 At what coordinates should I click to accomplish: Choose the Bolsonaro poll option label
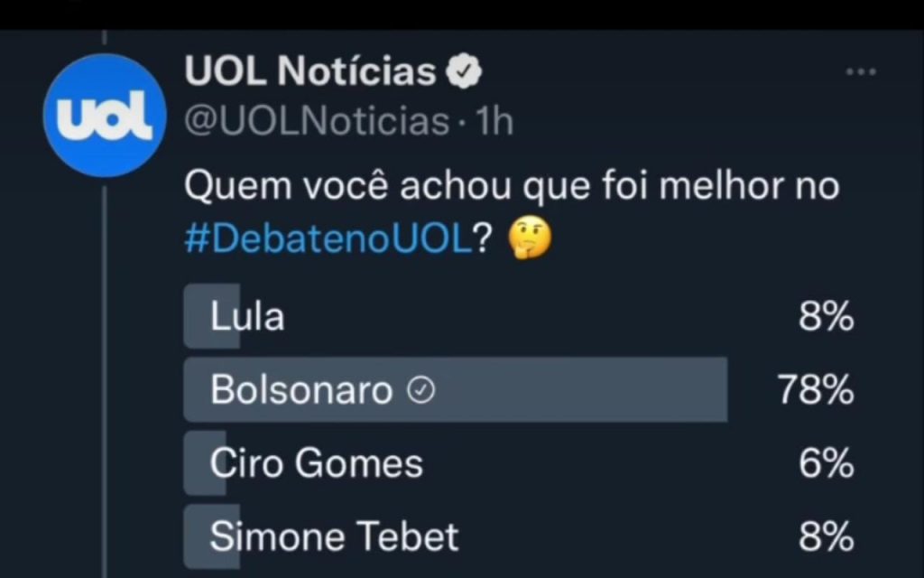tap(301, 390)
